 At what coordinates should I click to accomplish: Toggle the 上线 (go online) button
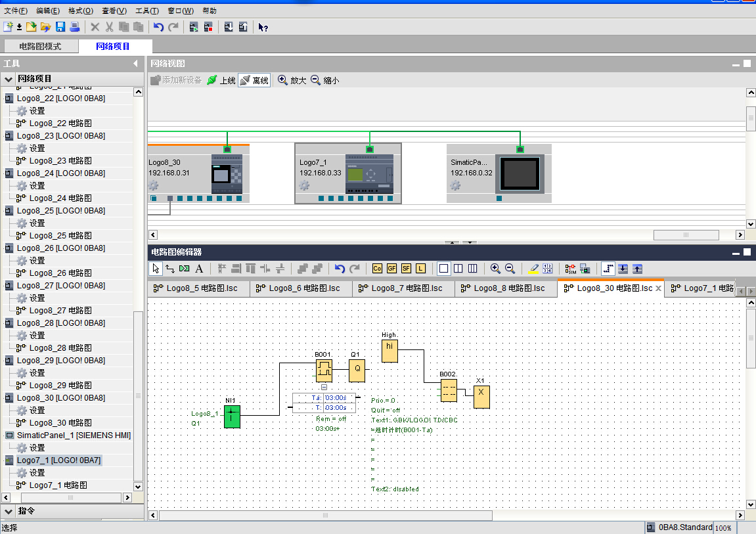click(x=221, y=80)
